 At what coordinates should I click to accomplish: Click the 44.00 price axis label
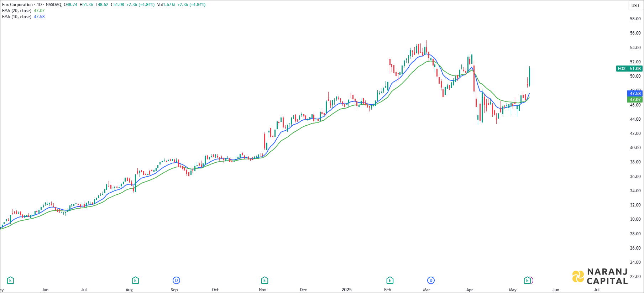[x=635, y=119]
